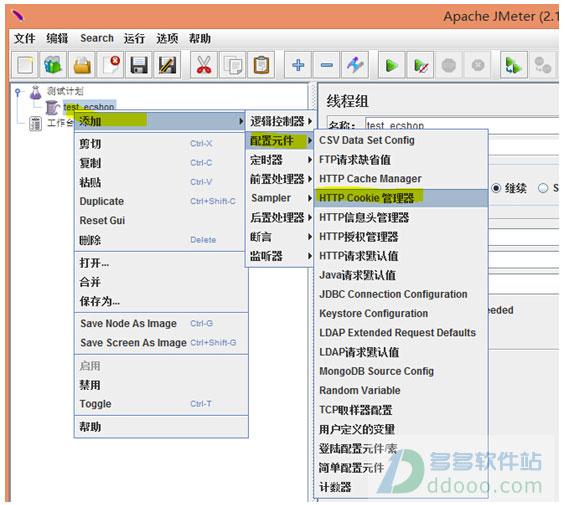This screenshot has height=505, width=565.
Task: Click the Close test plan icon
Action: click(111, 65)
